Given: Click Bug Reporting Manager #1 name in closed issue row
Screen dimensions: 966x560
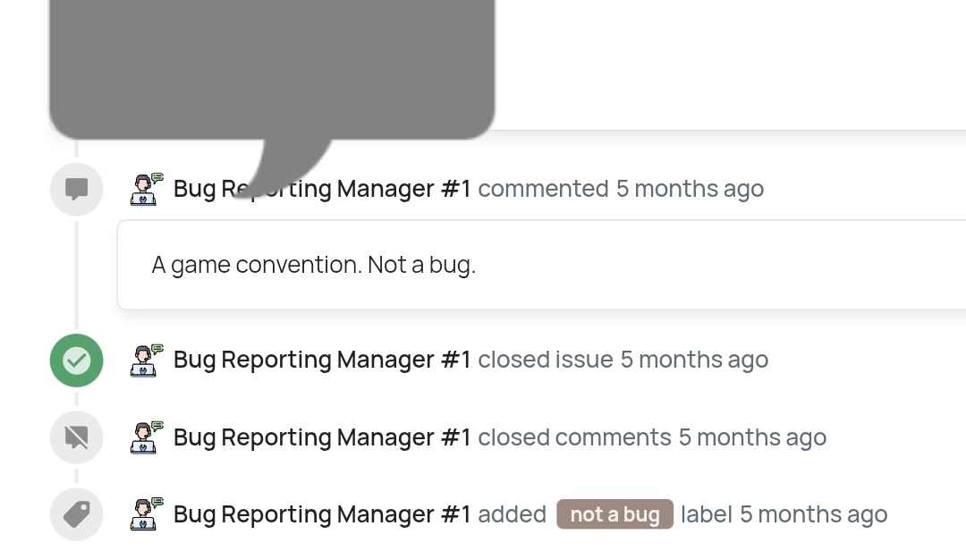Looking at the screenshot, I should point(322,360).
